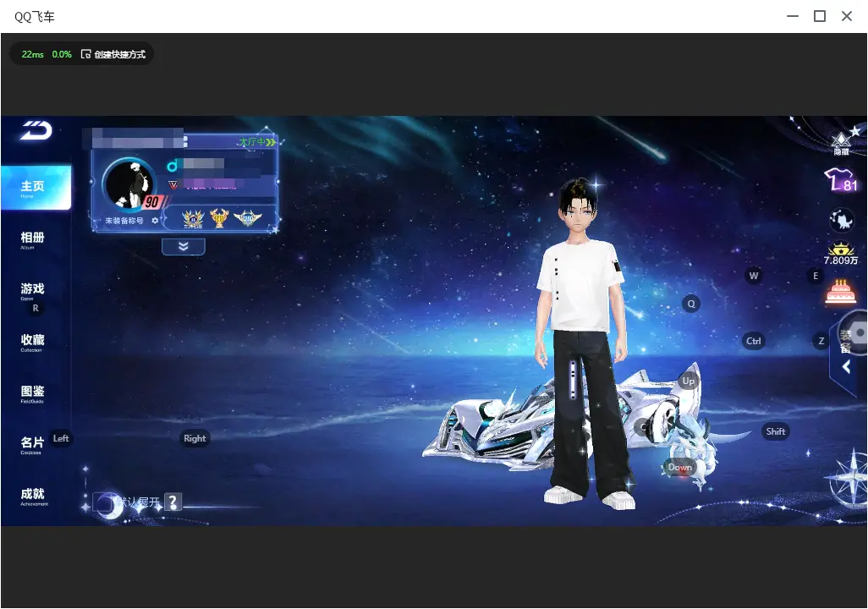Viewport: 868px width, 609px height.
Task: Open the birthday cake icon
Action: [841, 291]
